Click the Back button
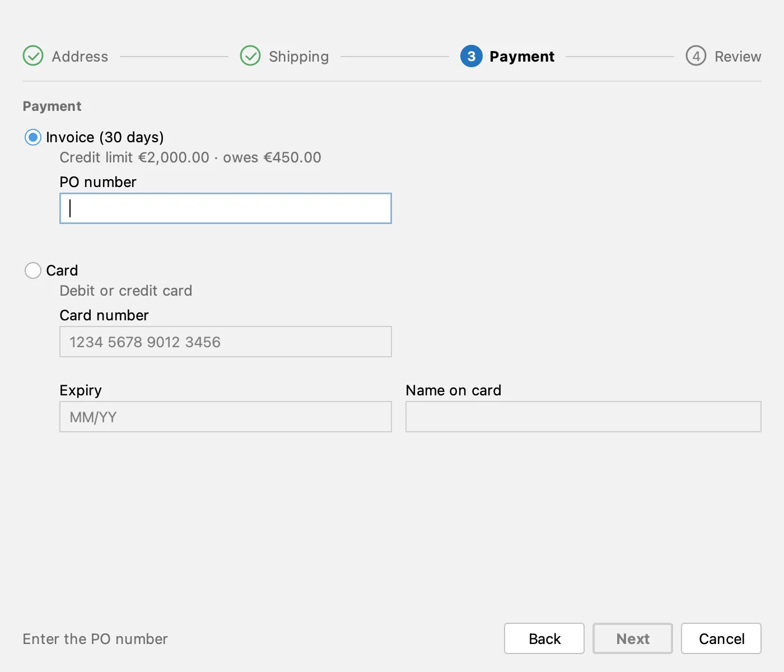This screenshot has width=784, height=672. tap(544, 638)
